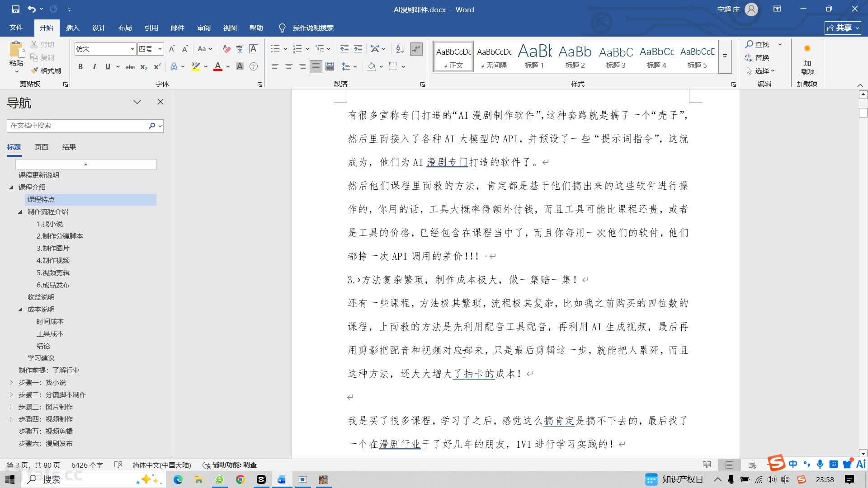Apply the 无间隔 style

click(494, 56)
